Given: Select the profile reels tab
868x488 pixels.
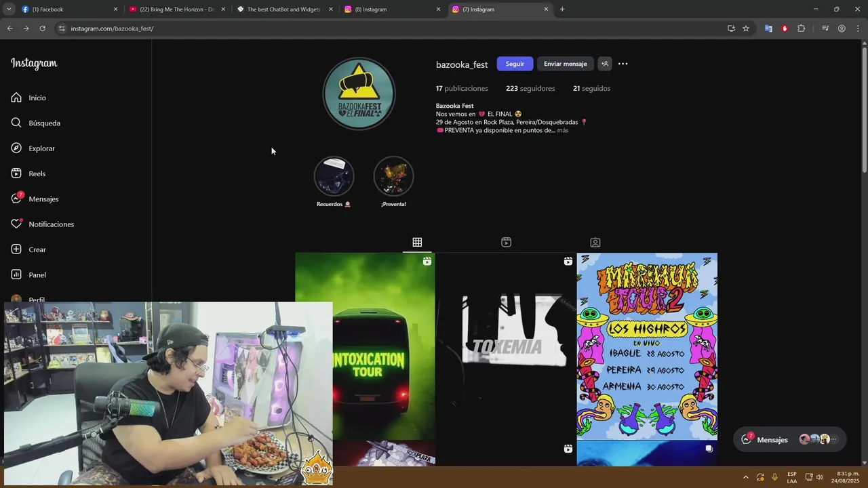Looking at the screenshot, I should (506, 242).
